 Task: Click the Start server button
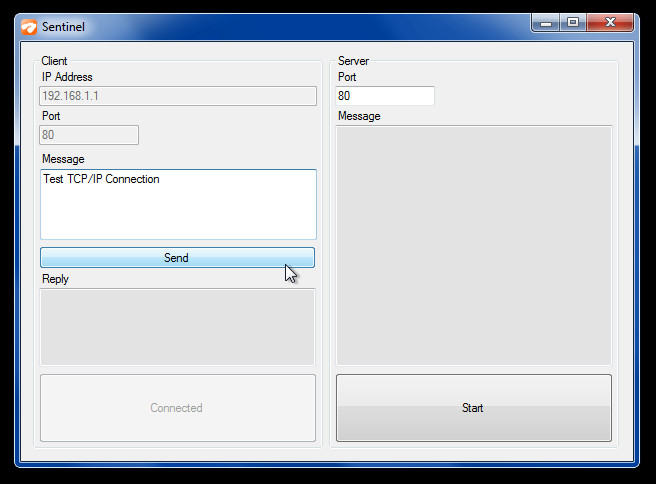pos(474,408)
